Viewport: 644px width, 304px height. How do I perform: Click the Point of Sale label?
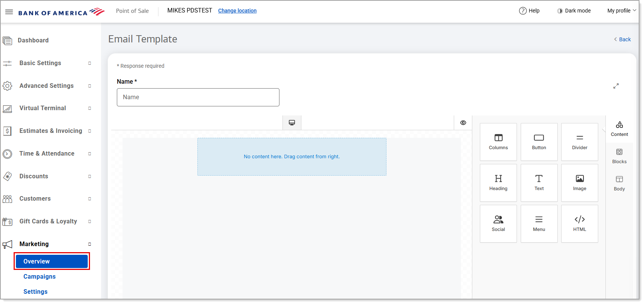[x=132, y=11]
